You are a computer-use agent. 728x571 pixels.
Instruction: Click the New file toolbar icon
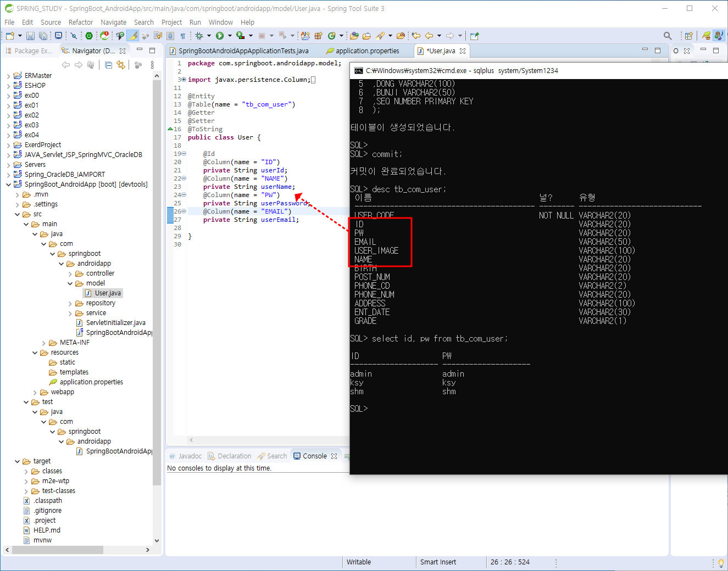click(x=10, y=36)
